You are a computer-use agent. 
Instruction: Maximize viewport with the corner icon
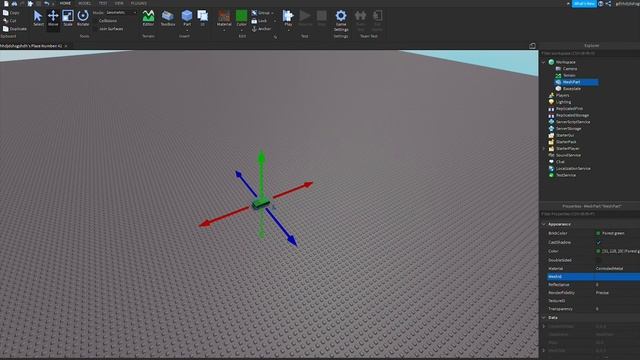(532, 46)
